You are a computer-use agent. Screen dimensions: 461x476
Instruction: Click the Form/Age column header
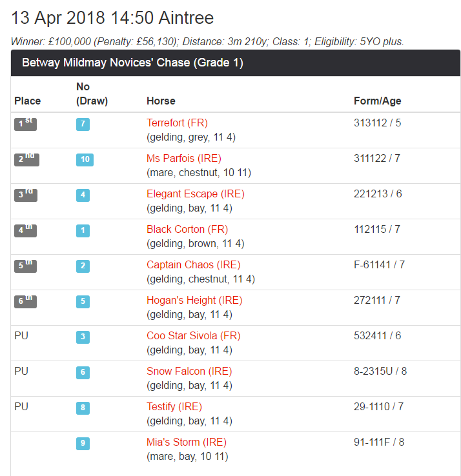[x=377, y=101]
